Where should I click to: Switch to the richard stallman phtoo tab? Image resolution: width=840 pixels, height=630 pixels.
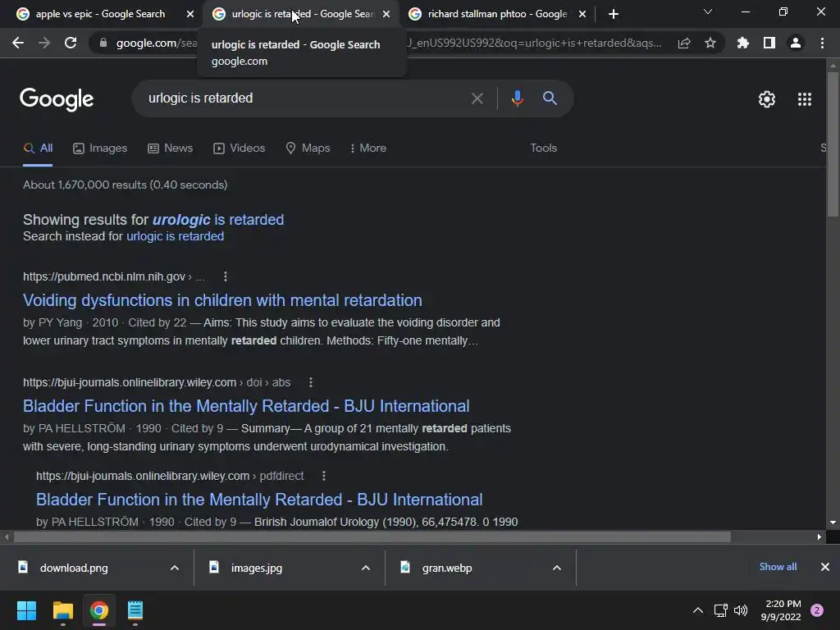497,14
